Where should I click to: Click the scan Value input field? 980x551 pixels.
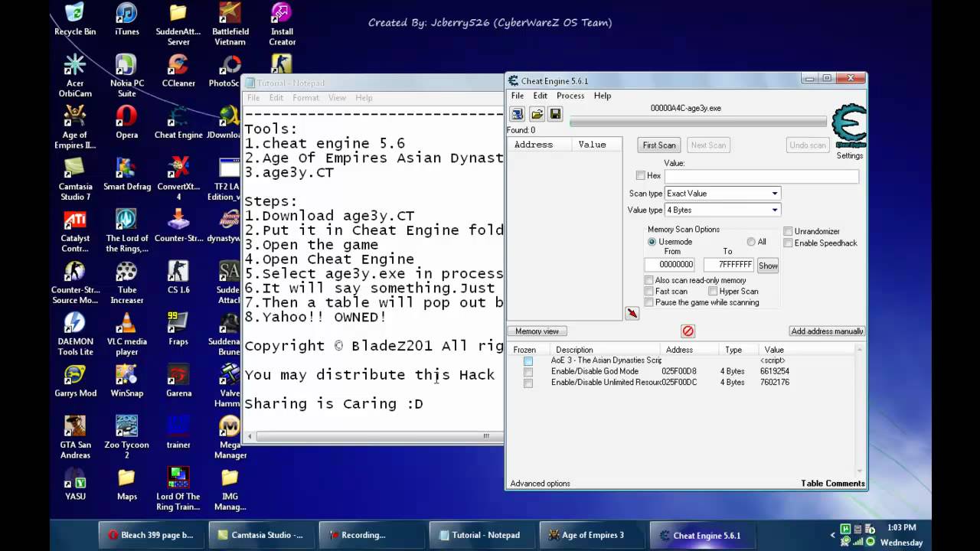[761, 176]
